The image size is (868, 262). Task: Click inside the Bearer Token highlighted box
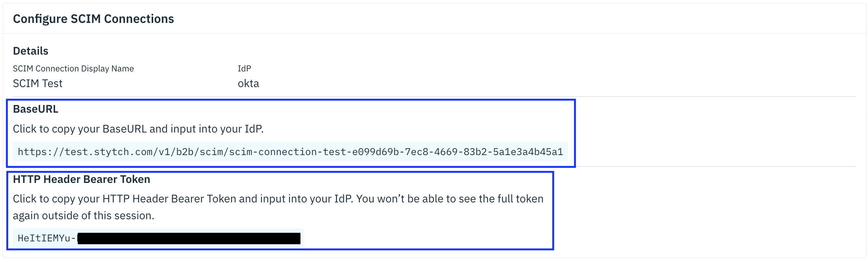[267, 208]
